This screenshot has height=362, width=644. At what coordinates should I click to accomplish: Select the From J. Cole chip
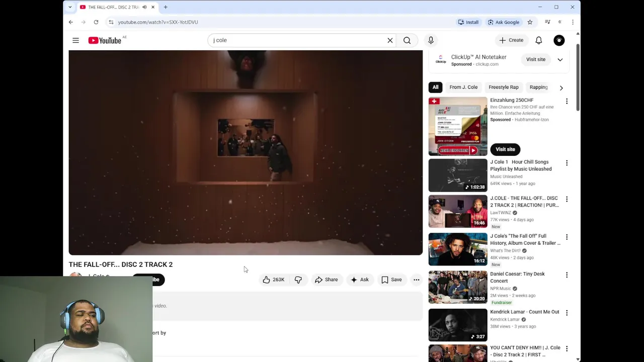463,87
